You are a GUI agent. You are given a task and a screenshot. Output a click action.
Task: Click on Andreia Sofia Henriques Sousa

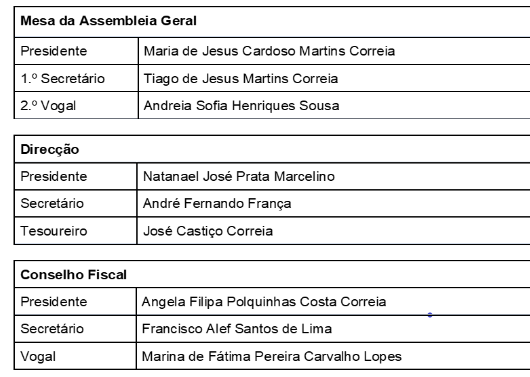point(241,105)
